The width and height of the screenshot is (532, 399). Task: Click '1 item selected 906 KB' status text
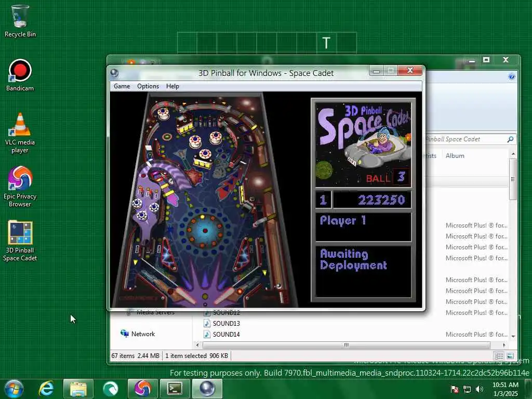click(x=196, y=356)
